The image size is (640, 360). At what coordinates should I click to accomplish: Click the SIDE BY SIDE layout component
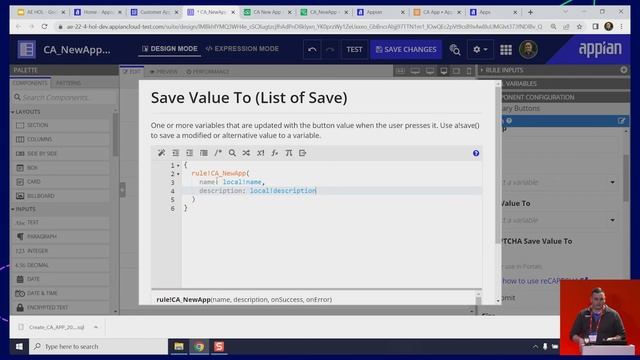point(60,153)
